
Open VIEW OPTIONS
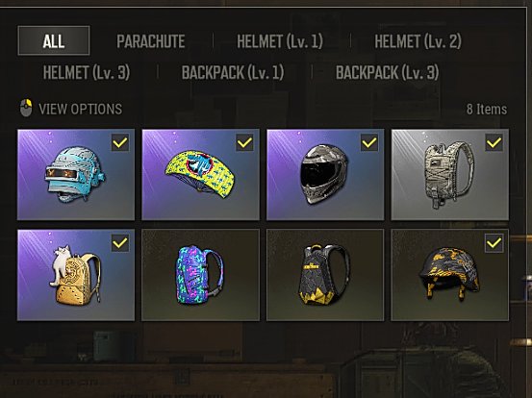click(x=80, y=109)
